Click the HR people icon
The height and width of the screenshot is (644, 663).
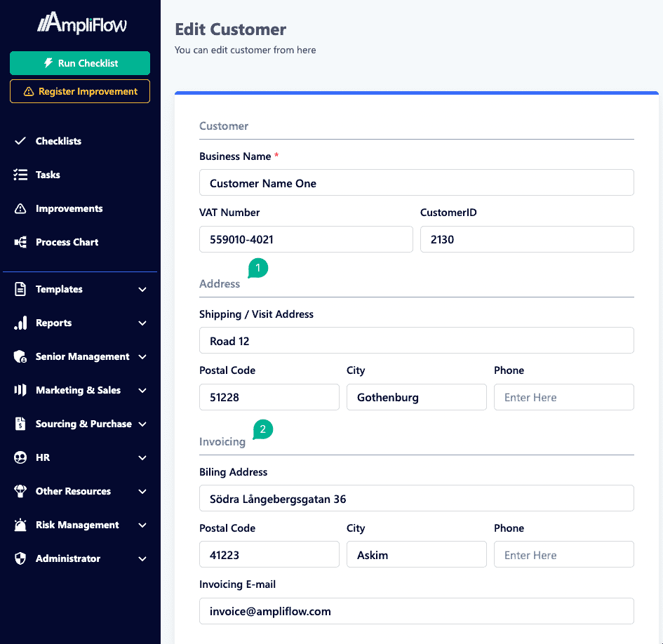click(20, 457)
